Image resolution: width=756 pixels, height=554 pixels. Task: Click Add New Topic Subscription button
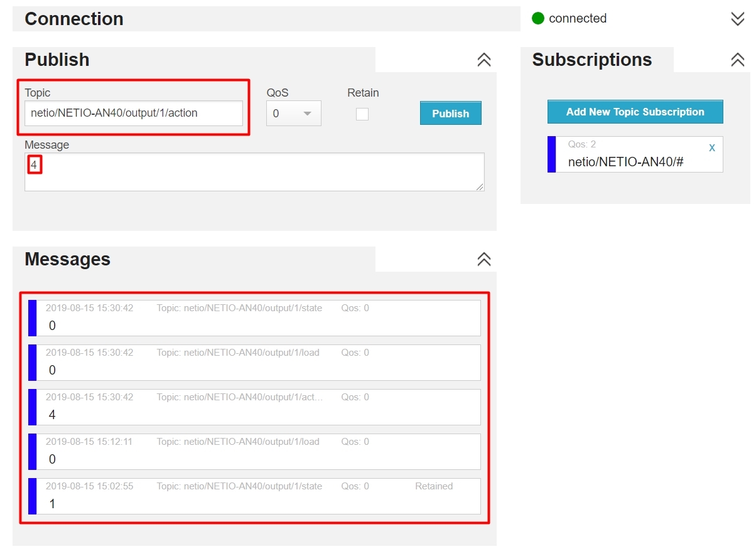click(x=635, y=112)
